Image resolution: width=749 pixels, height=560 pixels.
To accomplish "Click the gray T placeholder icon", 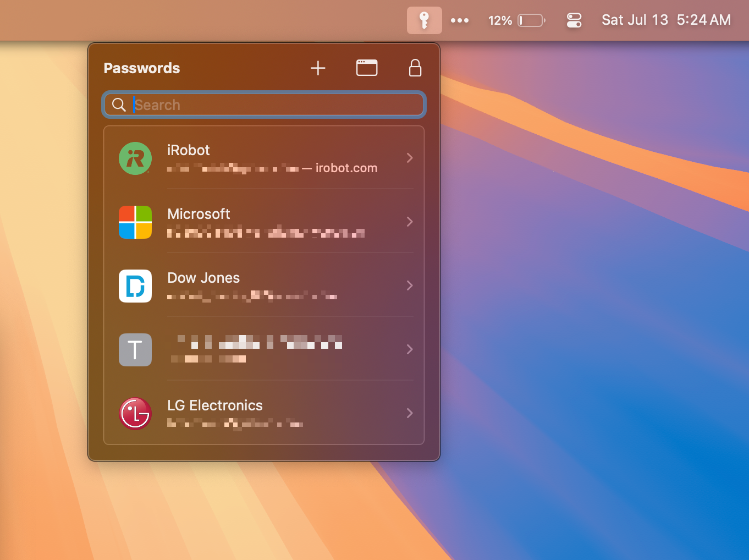I will click(x=135, y=350).
